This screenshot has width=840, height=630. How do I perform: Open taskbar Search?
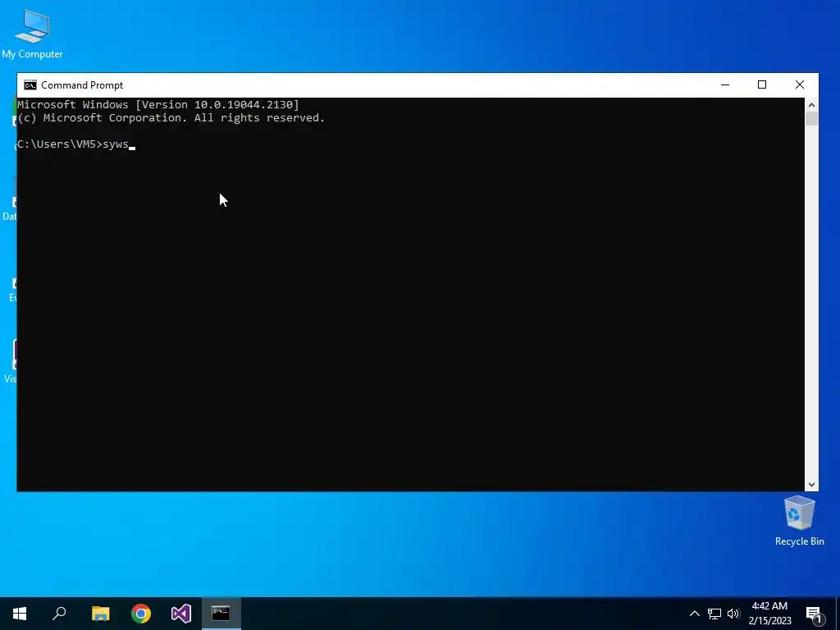coord(59,614)
